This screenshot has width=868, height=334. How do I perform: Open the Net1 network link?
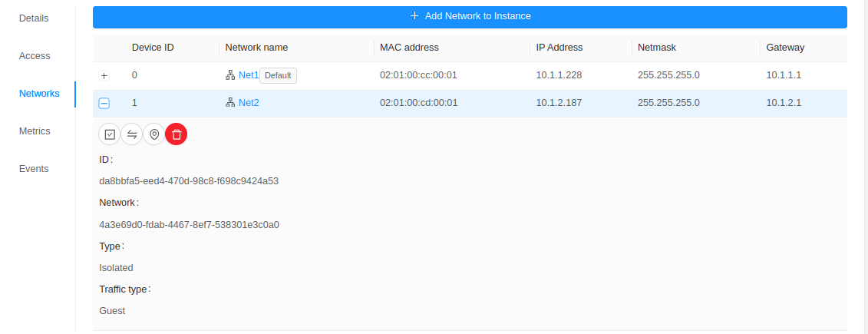tap(249, 75)
